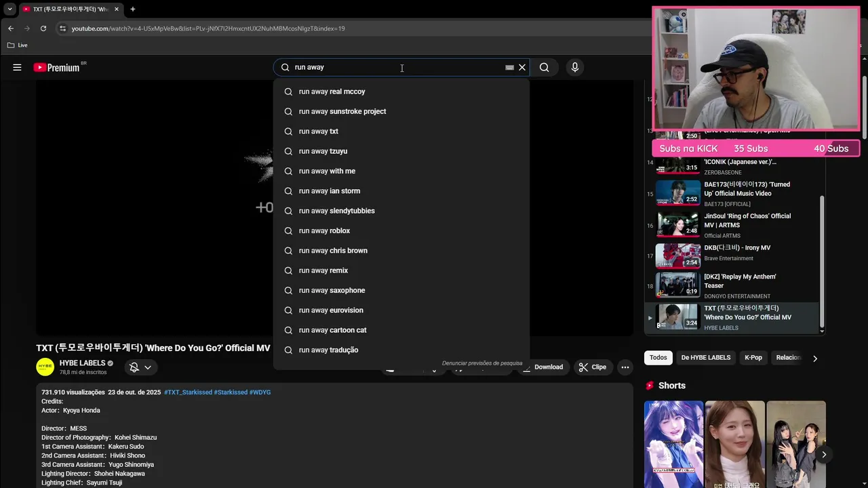Pick suggestion 'run away saxophone'
The width and height of the screenshot is (868, 488).
tap(401, 290)
